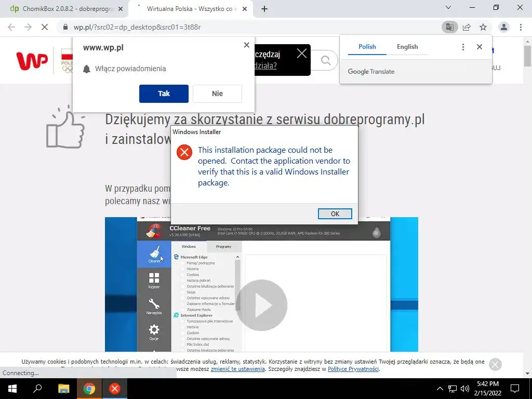Close the Google Translate popup
The image size is (532, 399).
point(480,47)
